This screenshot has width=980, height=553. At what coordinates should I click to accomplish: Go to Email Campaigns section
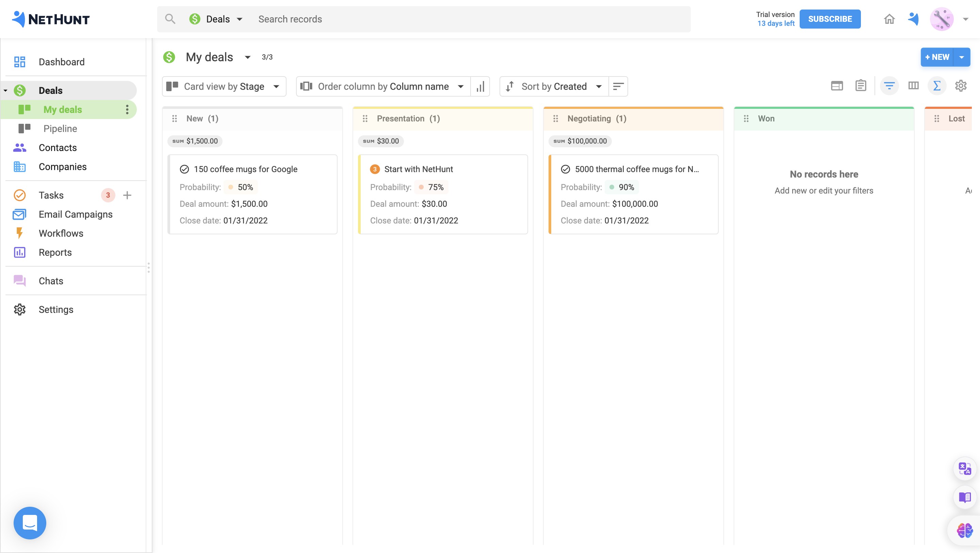pos(75,214)
